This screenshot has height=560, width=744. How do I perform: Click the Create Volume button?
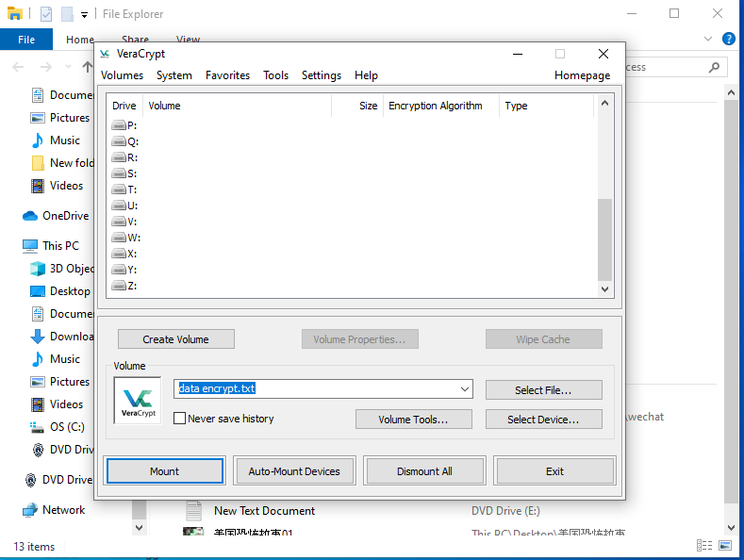pos(176,339)
